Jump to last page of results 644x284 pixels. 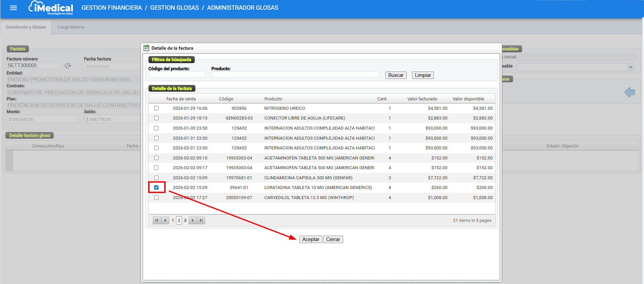(201, 221)
